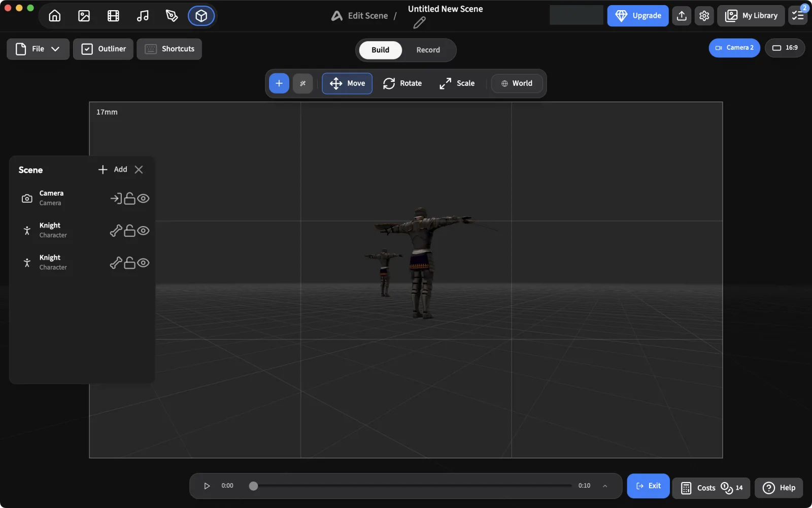The height and width of the screenshot is (508, 812).
Task: Switch World coordinate space dropdown
Action: (x=517, y=83)
